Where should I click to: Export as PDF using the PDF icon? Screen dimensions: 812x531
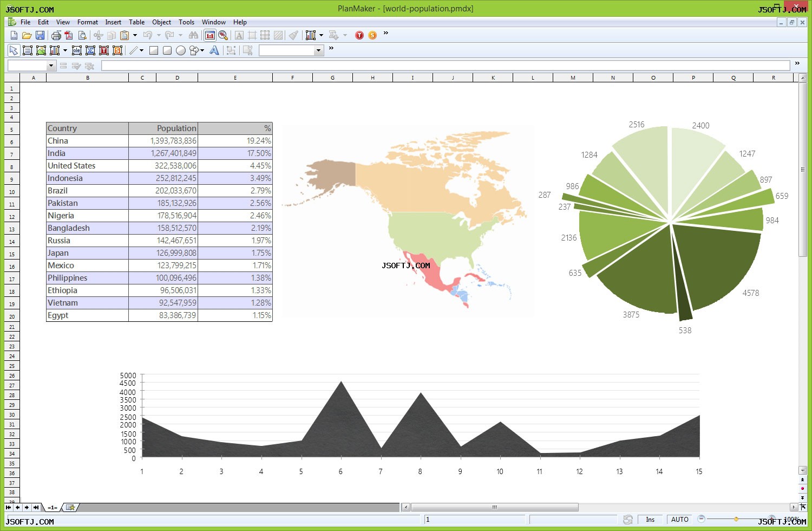[69, 35]
